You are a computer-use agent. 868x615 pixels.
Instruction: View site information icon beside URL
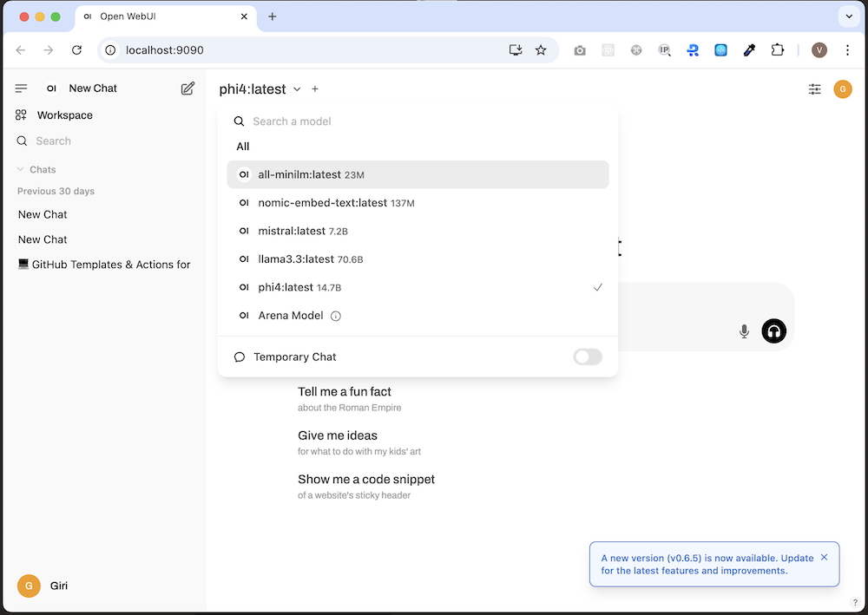point(111,50)
